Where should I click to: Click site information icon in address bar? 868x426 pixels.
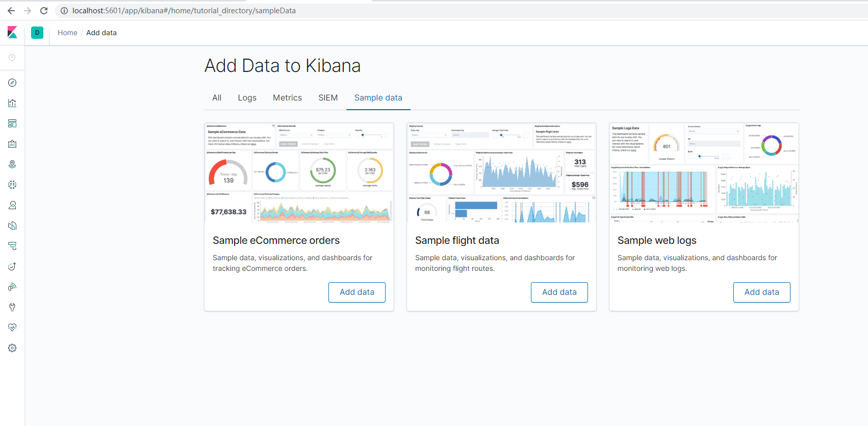click(64, 11)
